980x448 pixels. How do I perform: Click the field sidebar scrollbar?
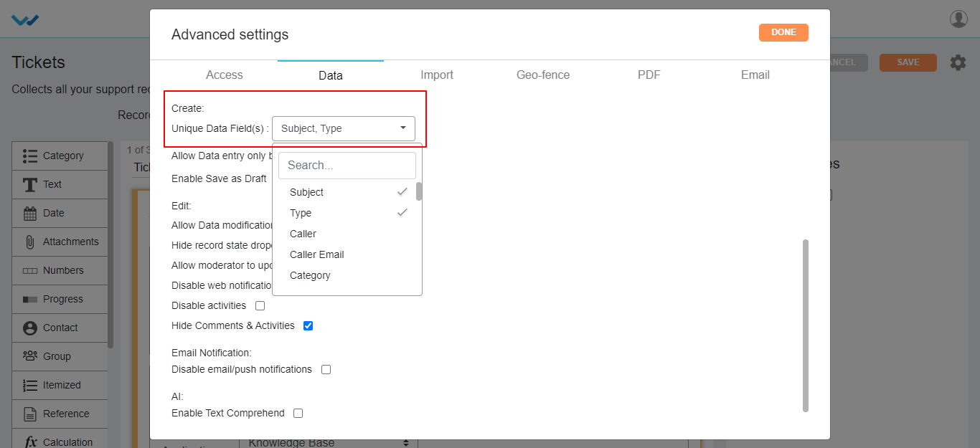[x=110, y=244]
